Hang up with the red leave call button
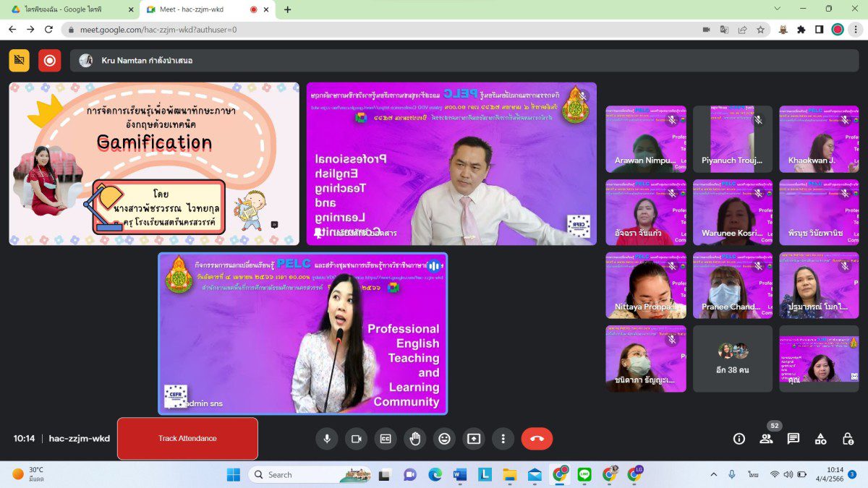This screenshot has width=868, height=488. 537,438
